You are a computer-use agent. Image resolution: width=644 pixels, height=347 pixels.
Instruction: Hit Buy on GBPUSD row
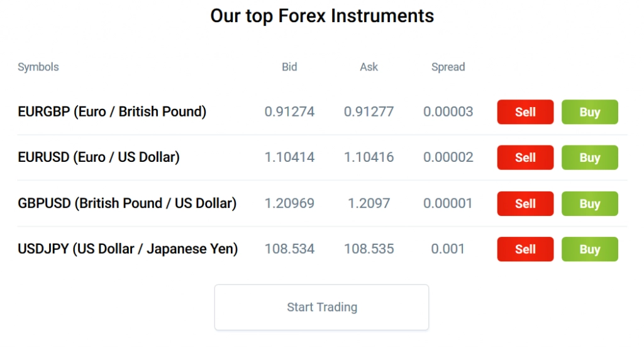pos(589,203)
